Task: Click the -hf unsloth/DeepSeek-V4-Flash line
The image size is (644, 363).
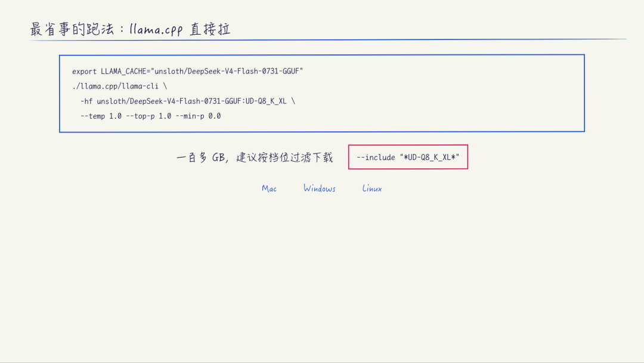Action: point(188,101)
